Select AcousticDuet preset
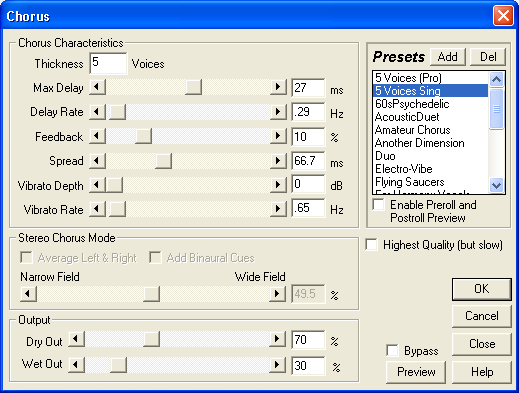 431,117
